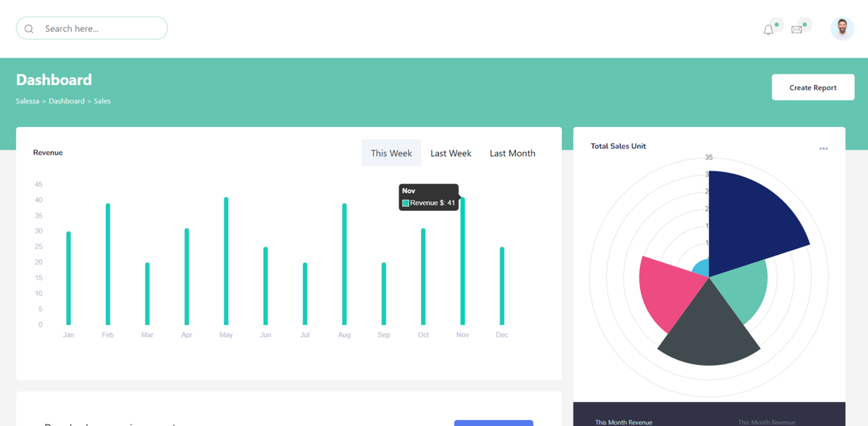Click the 'Aug' axis label
The height and width of the screenshot is (426, 868).
[x=344, y=335]
